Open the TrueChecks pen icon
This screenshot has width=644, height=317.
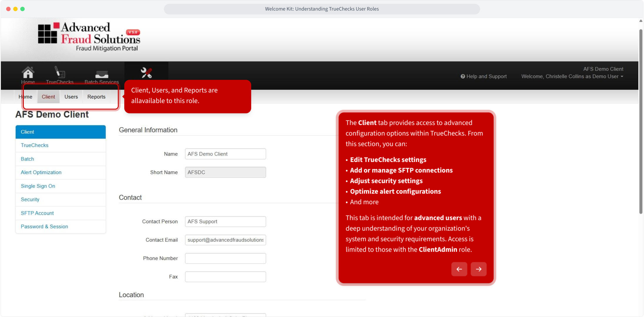coord(60,72)
